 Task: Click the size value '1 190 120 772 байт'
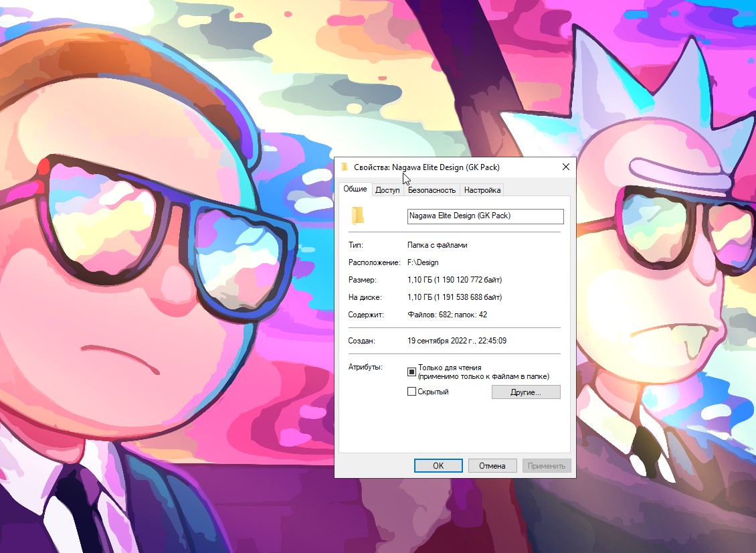(x=468, y=280)
